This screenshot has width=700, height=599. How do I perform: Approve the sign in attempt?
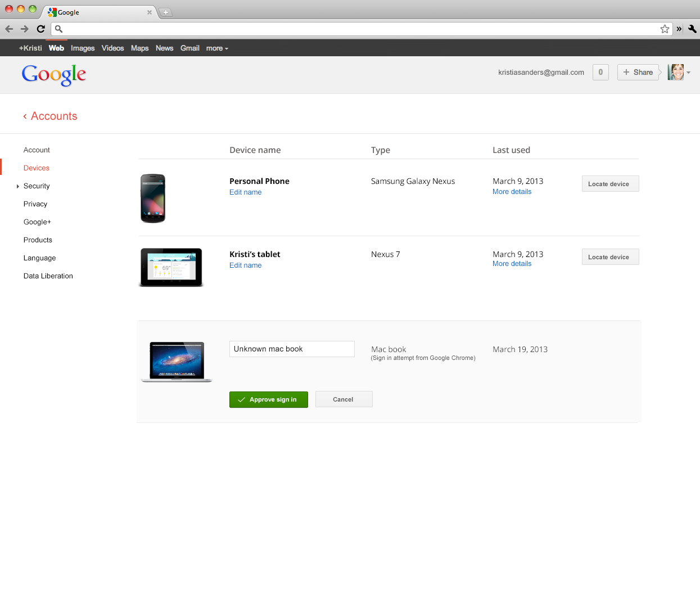click(269, 399)
